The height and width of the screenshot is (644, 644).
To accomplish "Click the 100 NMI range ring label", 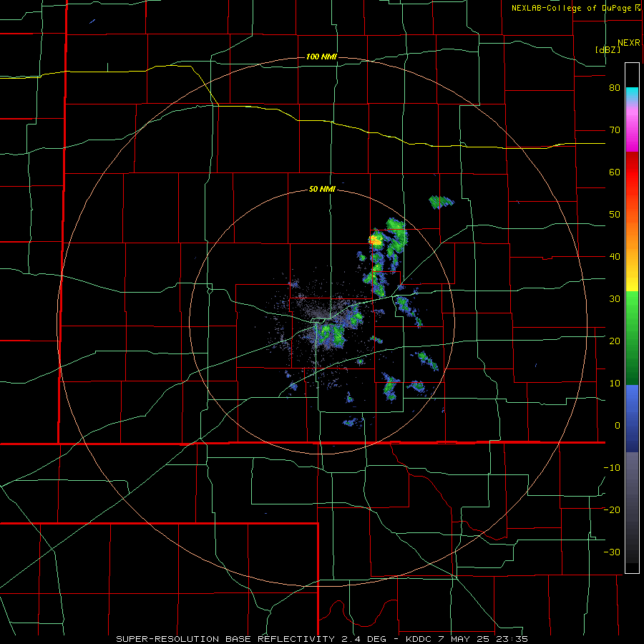I will [x=321, y=57].
